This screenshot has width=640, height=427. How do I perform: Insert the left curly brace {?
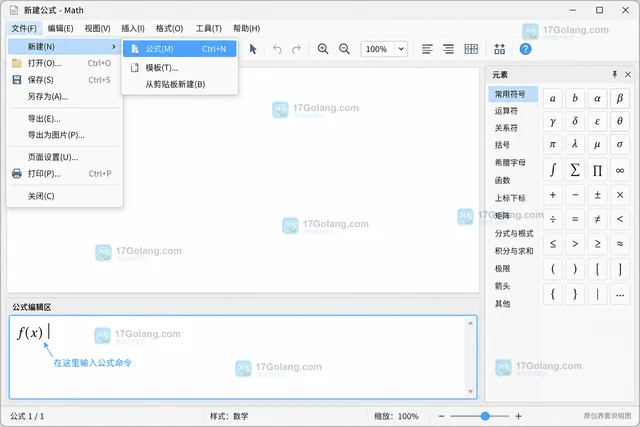(x=553, y=294)
